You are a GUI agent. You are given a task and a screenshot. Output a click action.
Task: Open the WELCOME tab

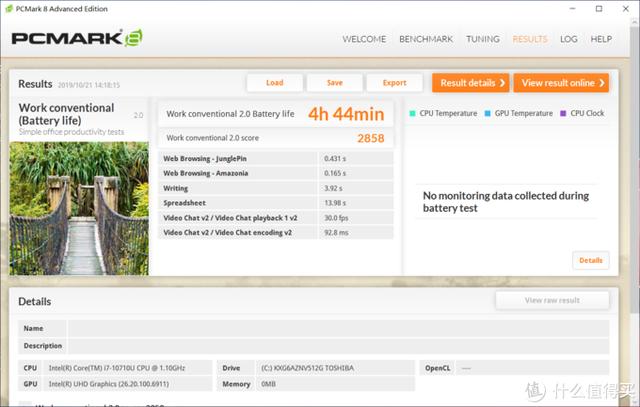[364, 39]
